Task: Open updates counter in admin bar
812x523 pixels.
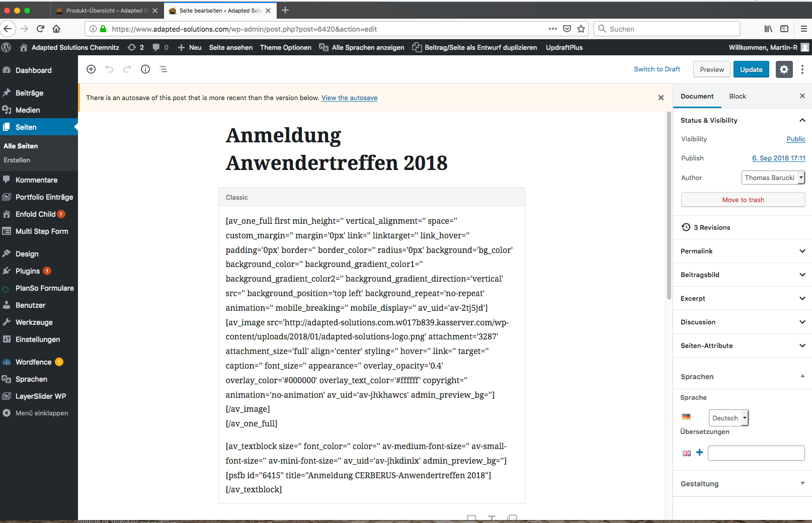Action: click(136, 47)
